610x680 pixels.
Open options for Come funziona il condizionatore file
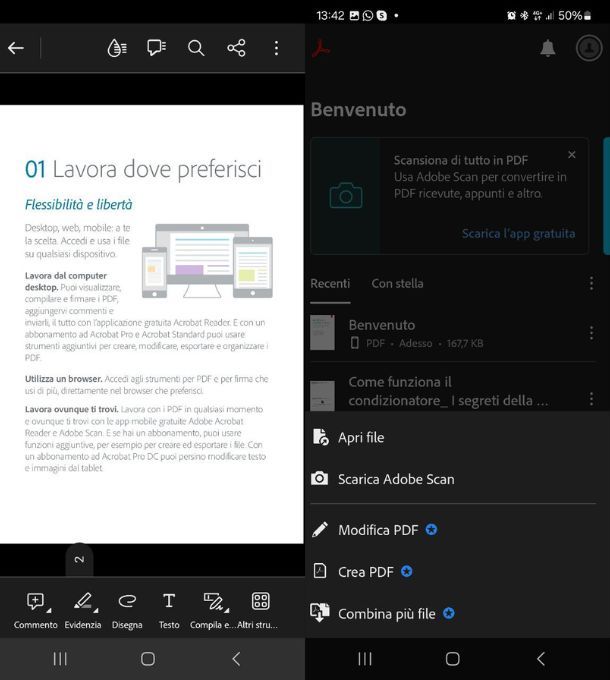[x=591, y=399]
